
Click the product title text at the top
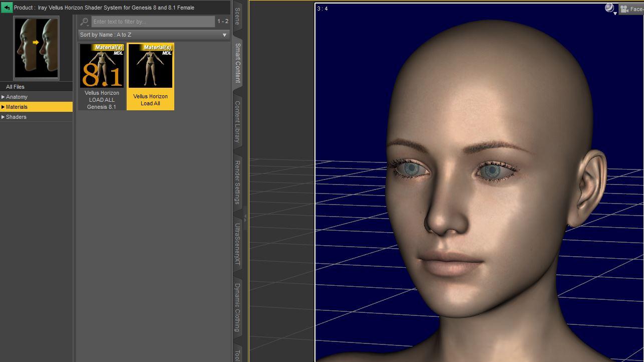click(x=104, y=8)
